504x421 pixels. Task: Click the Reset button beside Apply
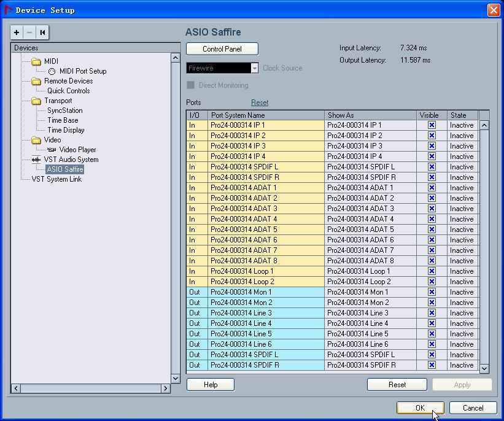click(x=397, y=385)
